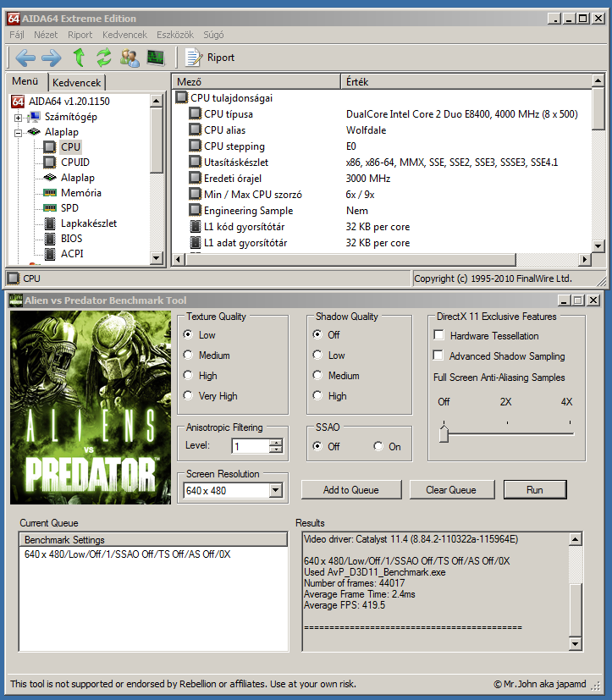Click the users icon in AIDA64 toolbar
The height and width of the screenshot is (700, 612).
coord(130,58)
